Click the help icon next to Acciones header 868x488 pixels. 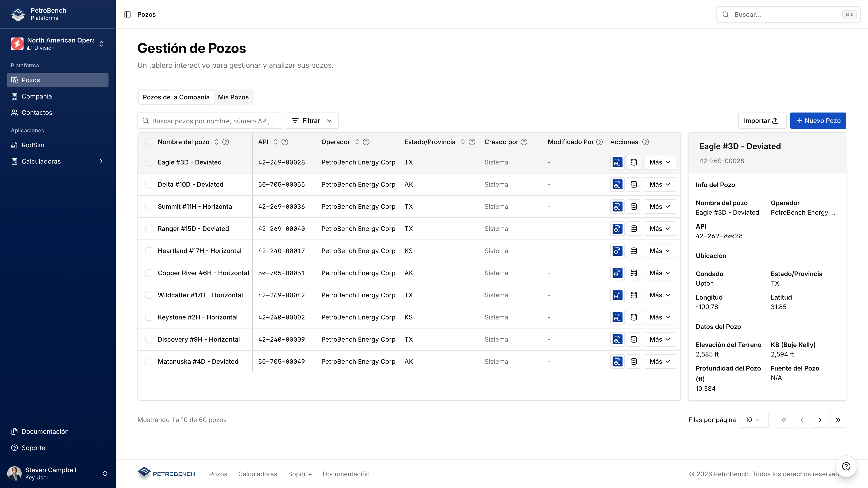[645, 142]
